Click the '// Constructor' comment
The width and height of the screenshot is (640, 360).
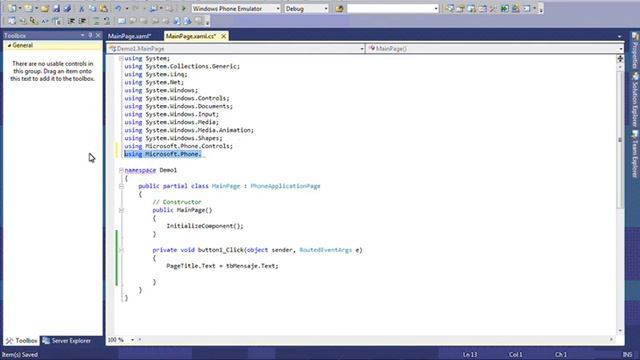click(177, 202)
